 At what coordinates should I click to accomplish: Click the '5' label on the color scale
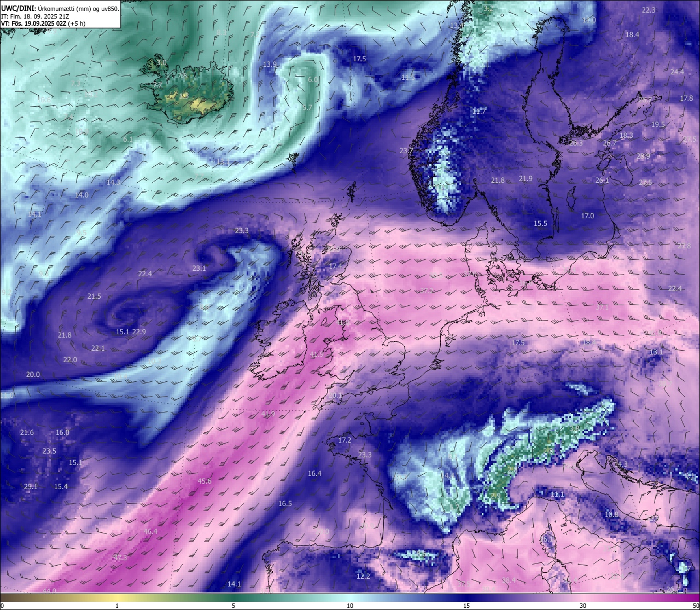coord(234,606)
